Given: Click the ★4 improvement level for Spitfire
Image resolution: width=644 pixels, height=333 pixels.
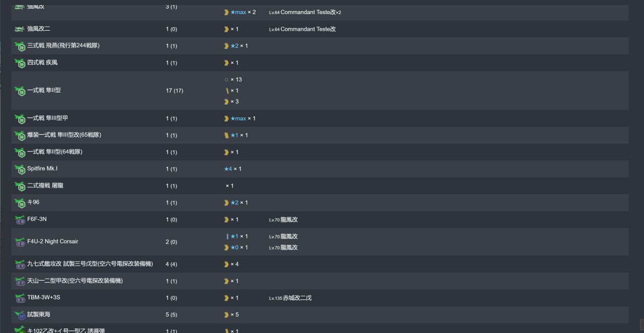Looking at the screenshot, I should pos(228,169).
